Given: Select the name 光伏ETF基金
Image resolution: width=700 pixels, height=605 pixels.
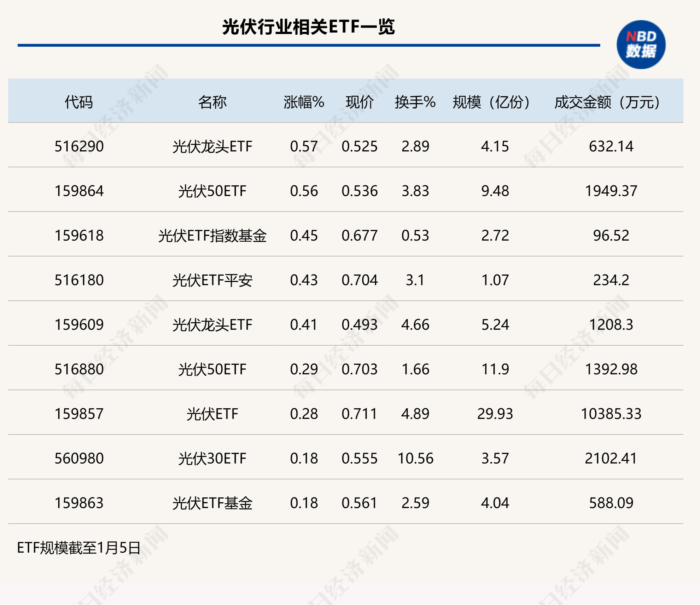Looking at the screenshot, I should pyautogui.click(x=212, y=503).
